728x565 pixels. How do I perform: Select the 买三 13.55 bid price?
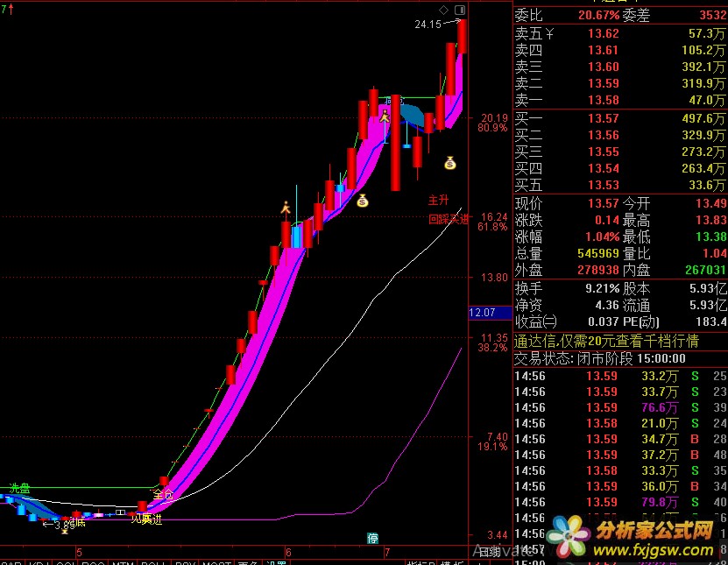click(x=603, y=152)
